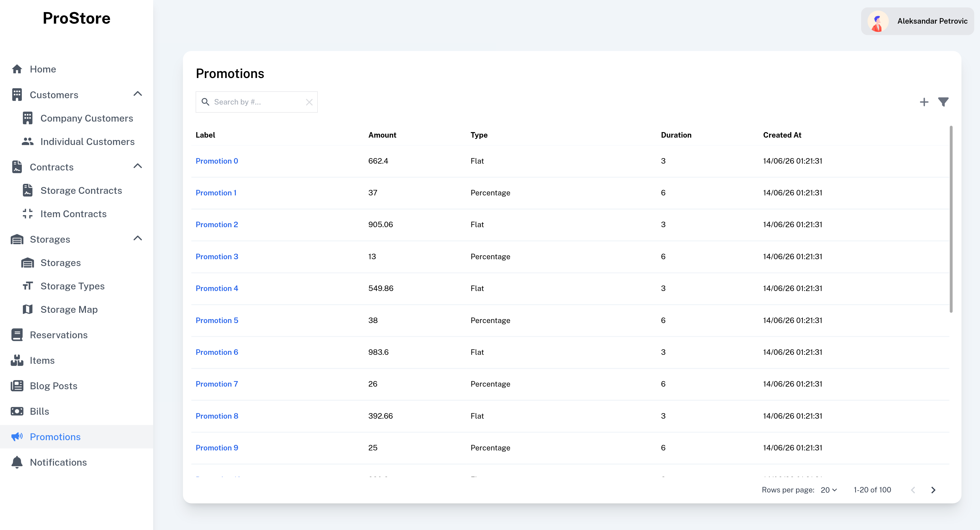Collapse the Contracts menu section

138,166
